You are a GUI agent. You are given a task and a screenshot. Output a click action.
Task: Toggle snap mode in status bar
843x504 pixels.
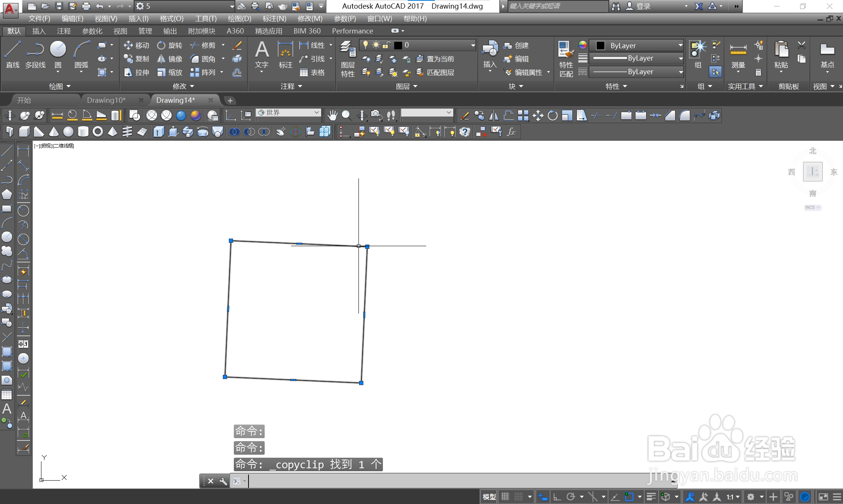(x=519, y=497)
